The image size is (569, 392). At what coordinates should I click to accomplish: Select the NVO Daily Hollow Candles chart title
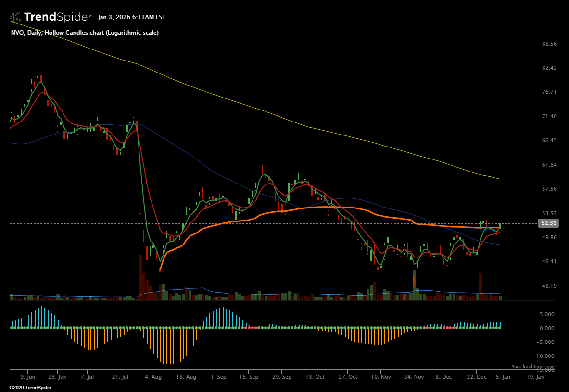(x=85, y=33)
